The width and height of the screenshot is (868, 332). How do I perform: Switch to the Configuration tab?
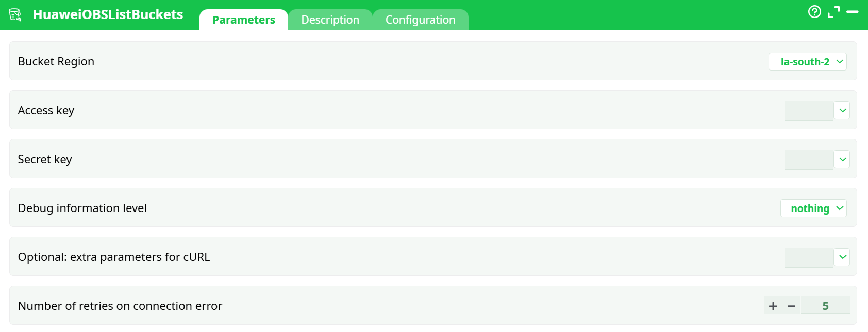pos(421,19)
